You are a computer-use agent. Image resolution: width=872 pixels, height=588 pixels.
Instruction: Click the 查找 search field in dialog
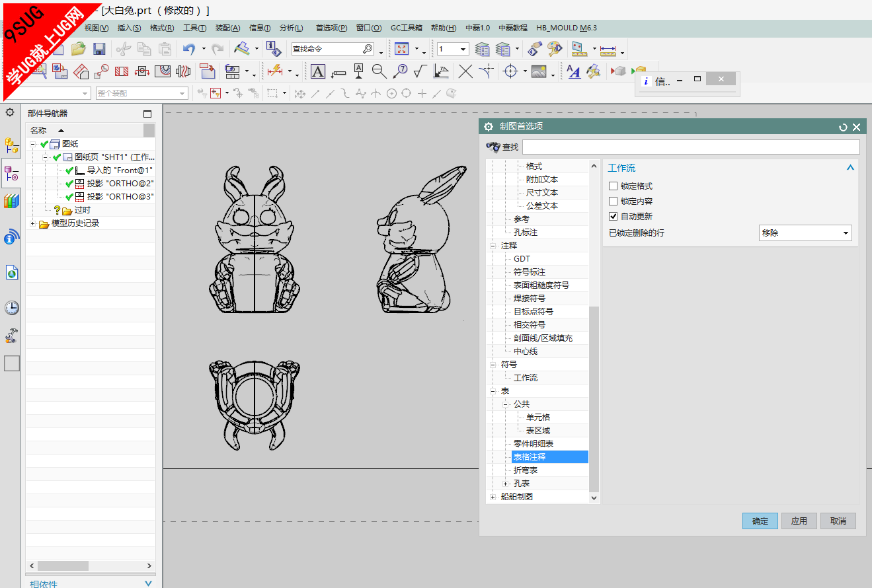[x=691, y=147]
